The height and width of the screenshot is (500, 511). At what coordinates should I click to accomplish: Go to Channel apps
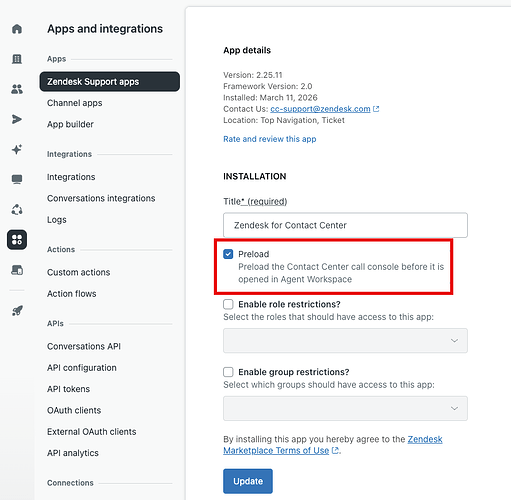point(75,103)
